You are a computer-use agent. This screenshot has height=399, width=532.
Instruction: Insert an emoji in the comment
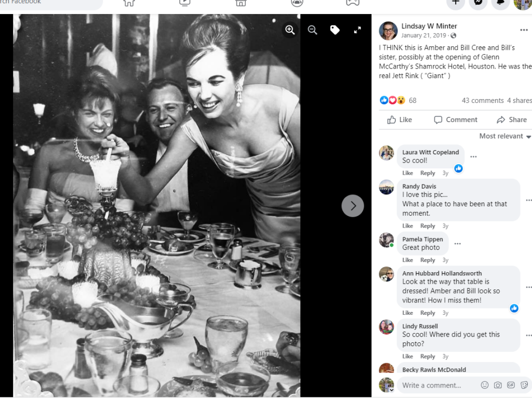(484, 385)
